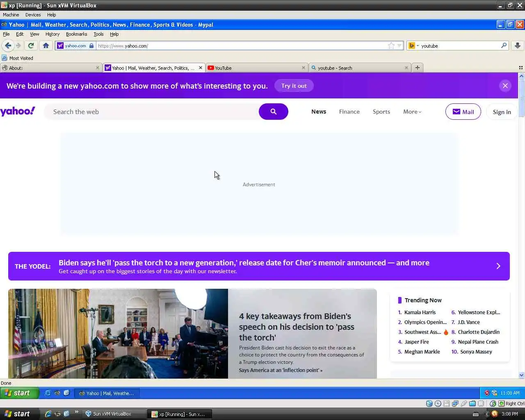Expand the URL history dropdown arrow
525x420 pixels.
[x=399, y=46]
